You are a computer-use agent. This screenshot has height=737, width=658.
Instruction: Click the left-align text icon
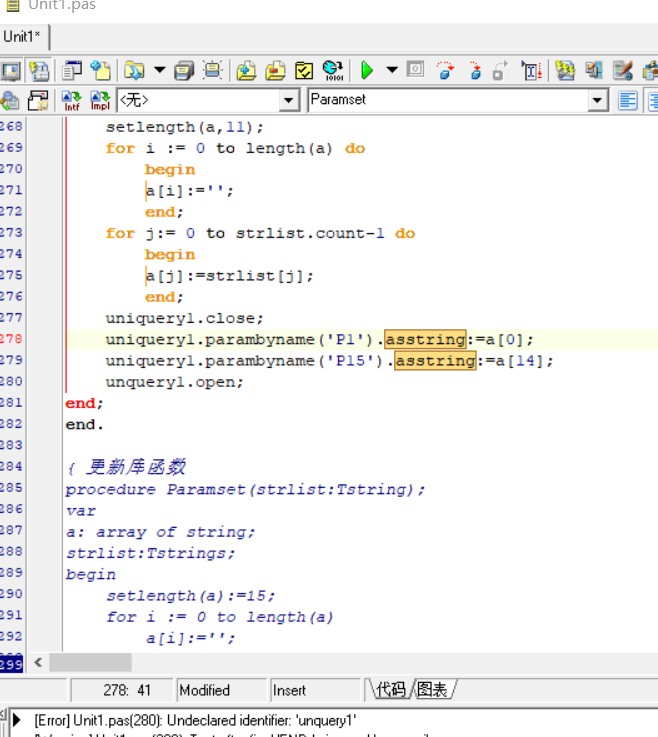[627, 100]
